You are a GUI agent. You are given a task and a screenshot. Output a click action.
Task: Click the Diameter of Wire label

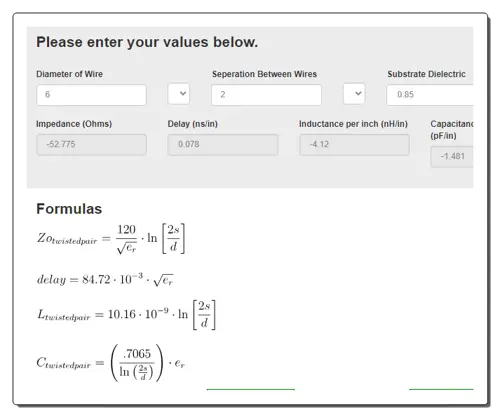(x=69, y=74)
